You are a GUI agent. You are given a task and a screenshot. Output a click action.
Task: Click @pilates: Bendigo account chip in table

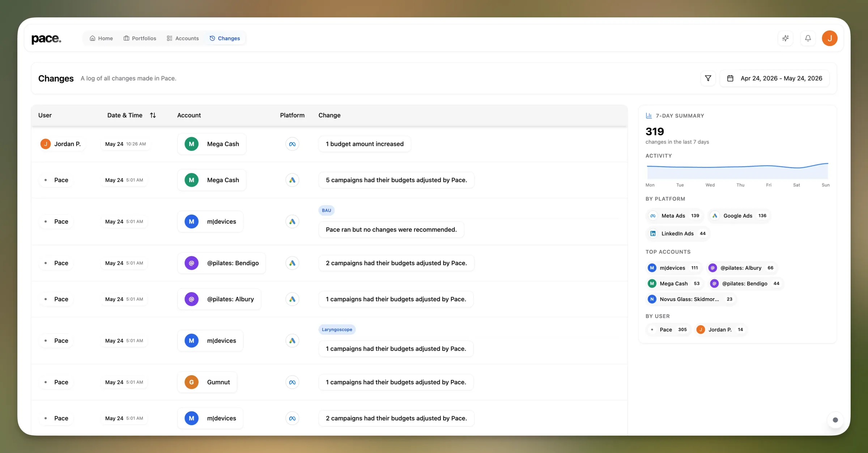(222, 263)
